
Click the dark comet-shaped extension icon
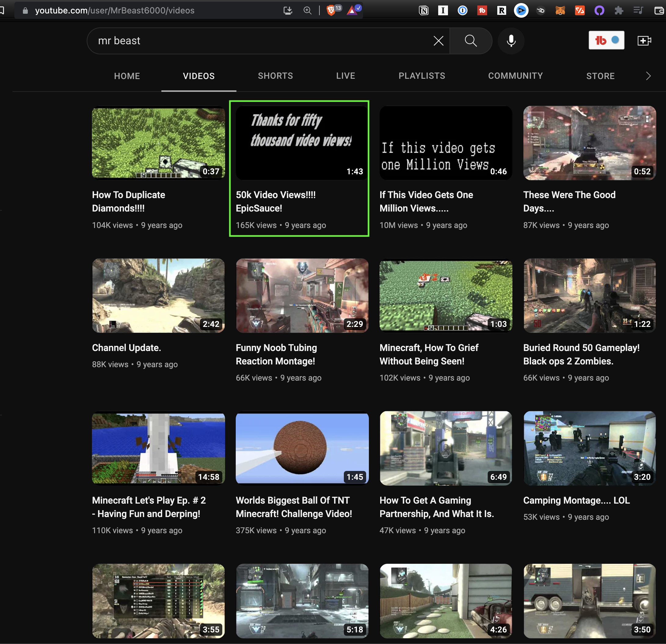pos(540,10)
